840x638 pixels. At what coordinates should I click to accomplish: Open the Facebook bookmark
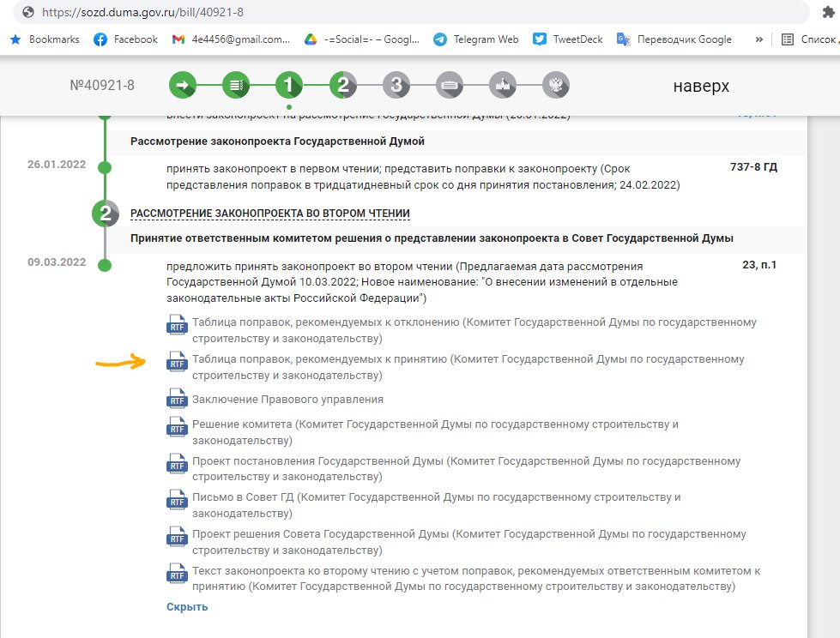126,39
